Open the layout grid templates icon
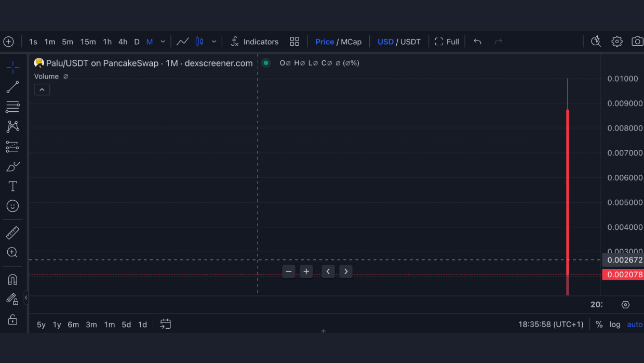Viewport: 644px width, 363px height. 294,42
